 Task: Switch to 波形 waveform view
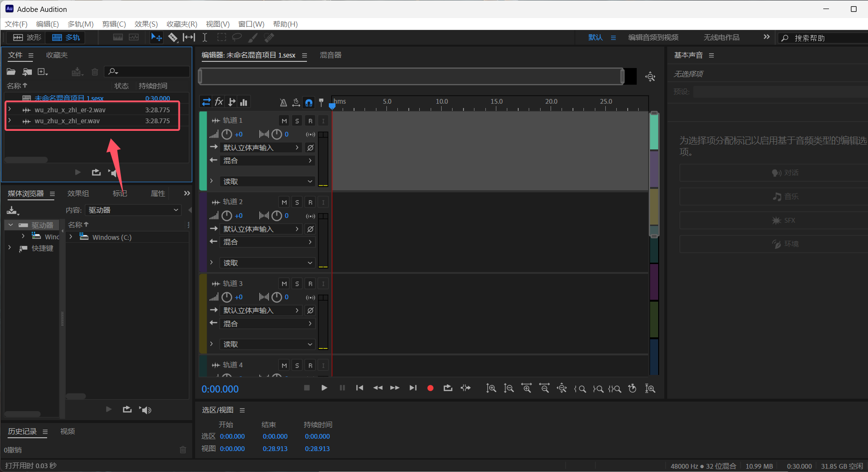point(27,38)
